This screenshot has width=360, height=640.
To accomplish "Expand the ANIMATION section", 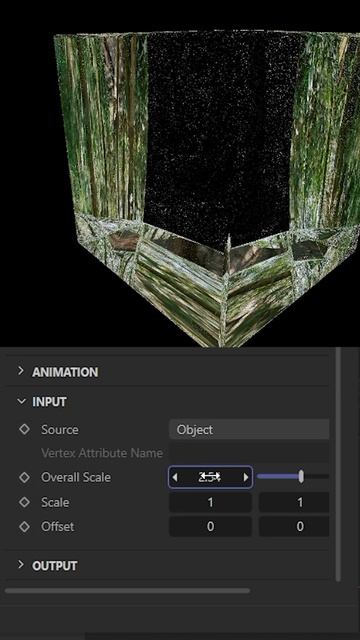I will click(x=21, y=371).
